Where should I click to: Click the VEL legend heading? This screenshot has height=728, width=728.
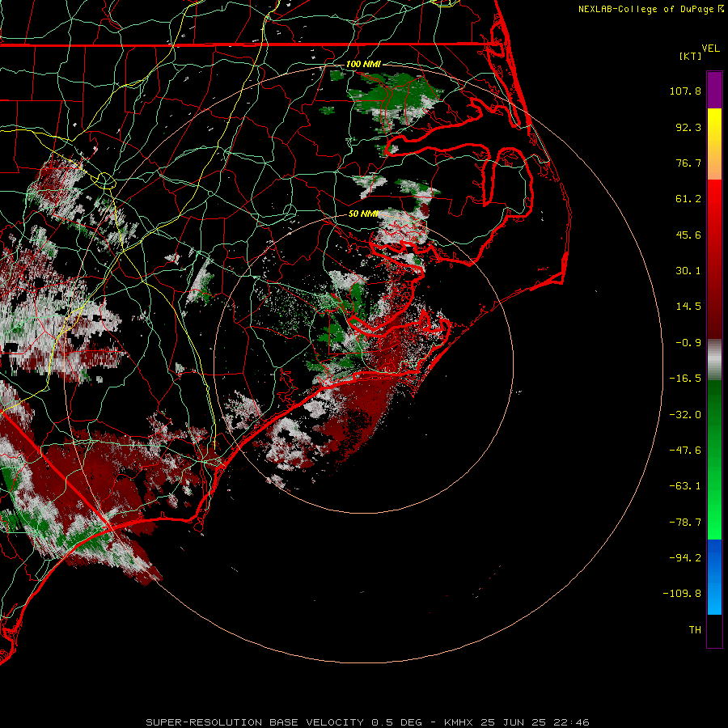coord(710,49)
